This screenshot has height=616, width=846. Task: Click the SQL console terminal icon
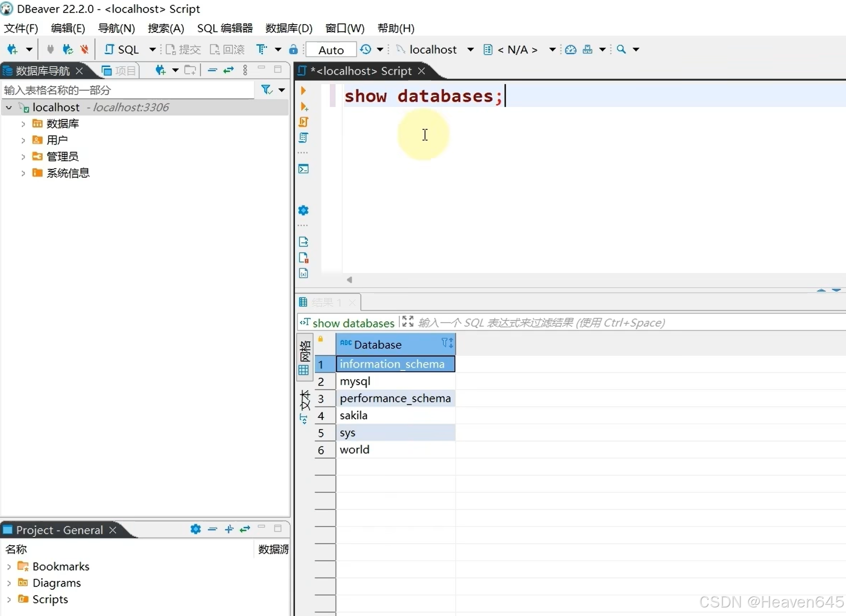pos(304,169)
